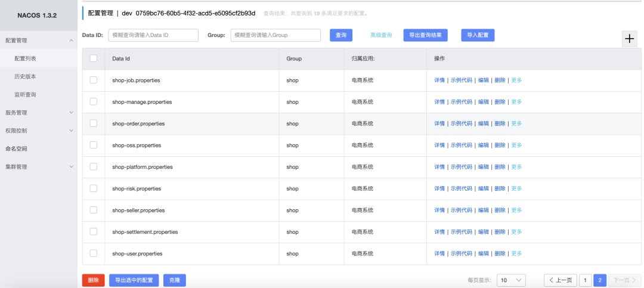This screenshot has height=288, width=644.
Task: Tick the shop-seller.properties checkbox
Action: coord(94,209)
